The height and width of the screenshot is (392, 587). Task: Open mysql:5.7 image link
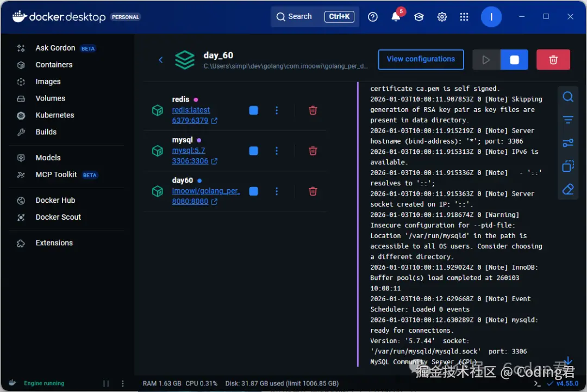(188, 151)
